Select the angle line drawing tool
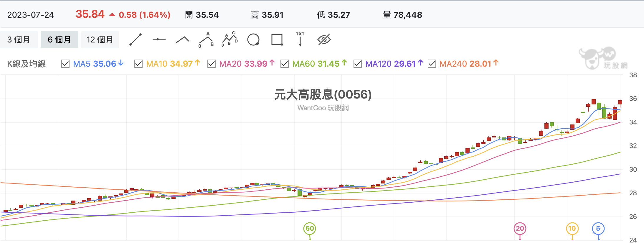 182,40
